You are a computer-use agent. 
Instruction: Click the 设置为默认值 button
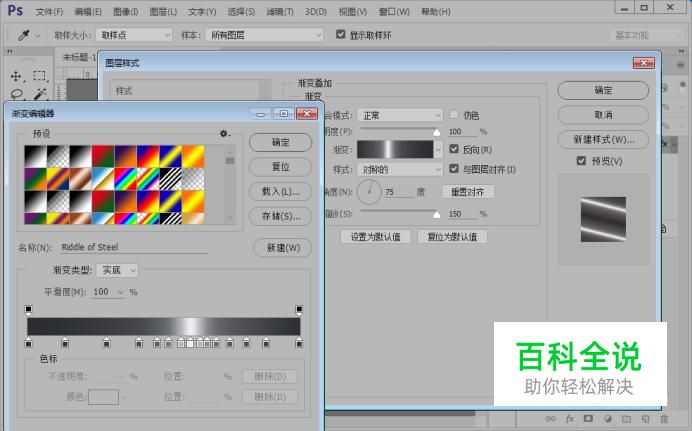point(375,237)
